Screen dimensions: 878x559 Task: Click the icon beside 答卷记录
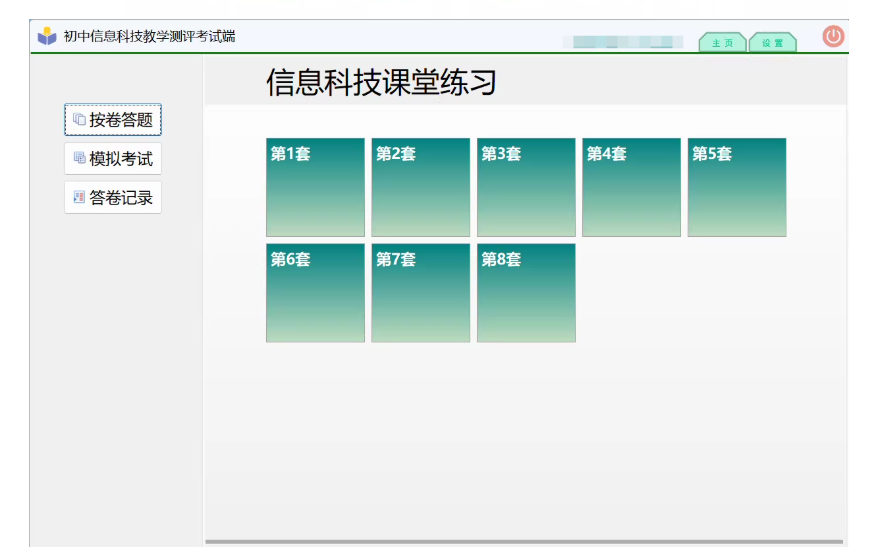(x=79, y=197)
